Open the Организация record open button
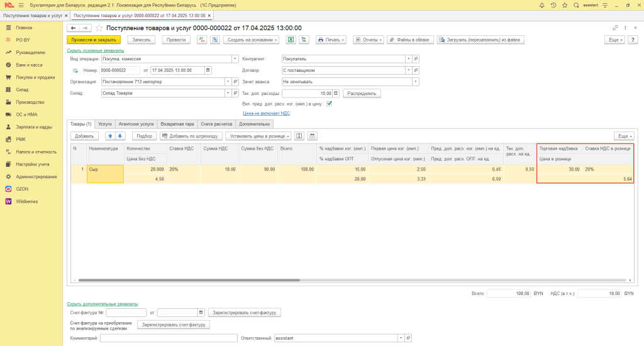The height and width of the screenshot is (346, 644). click(x=235, y=82)
